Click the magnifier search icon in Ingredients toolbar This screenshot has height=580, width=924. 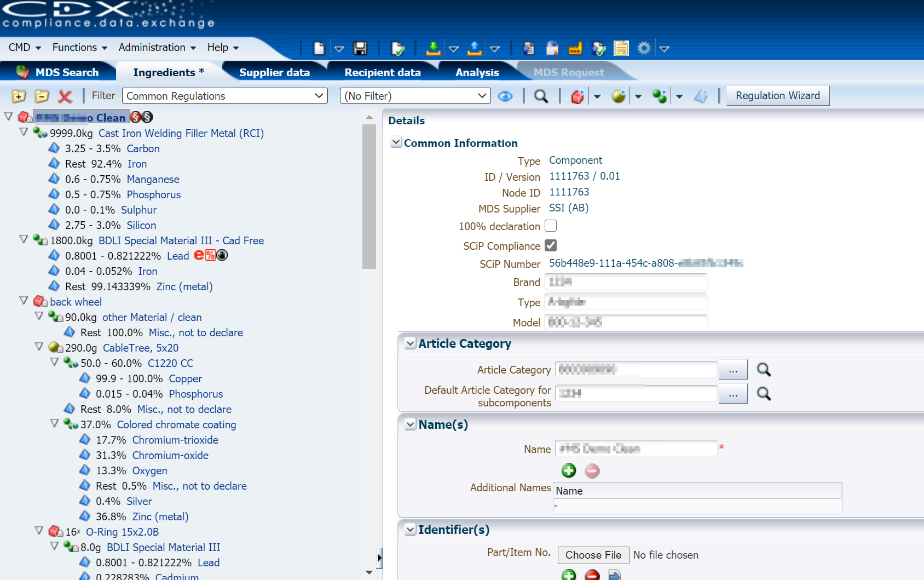(x=541, y=96)
